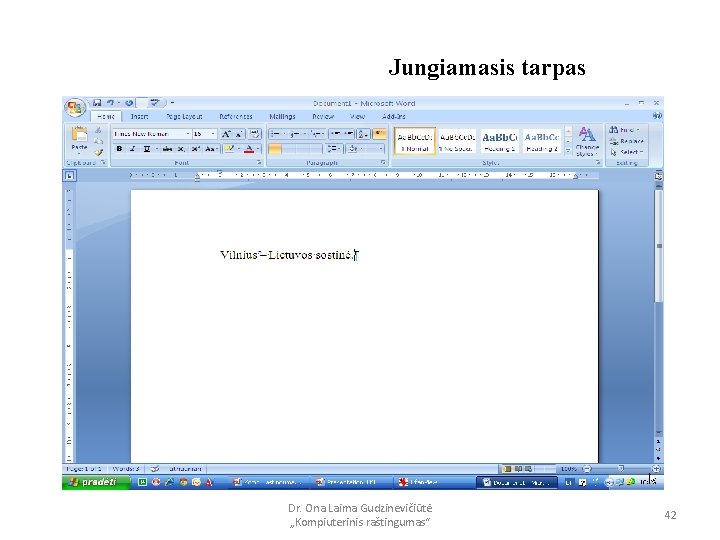The image size is (720, 540).
Task: Open the Insert ribbon tab
Action: coord(140,117)
